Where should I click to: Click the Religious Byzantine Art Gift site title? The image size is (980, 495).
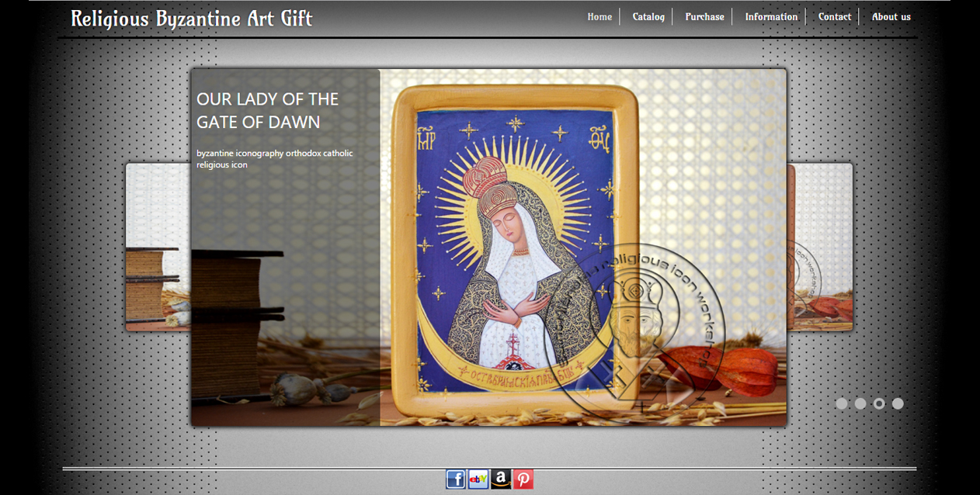pyautogui.click(x=192, y=19)
